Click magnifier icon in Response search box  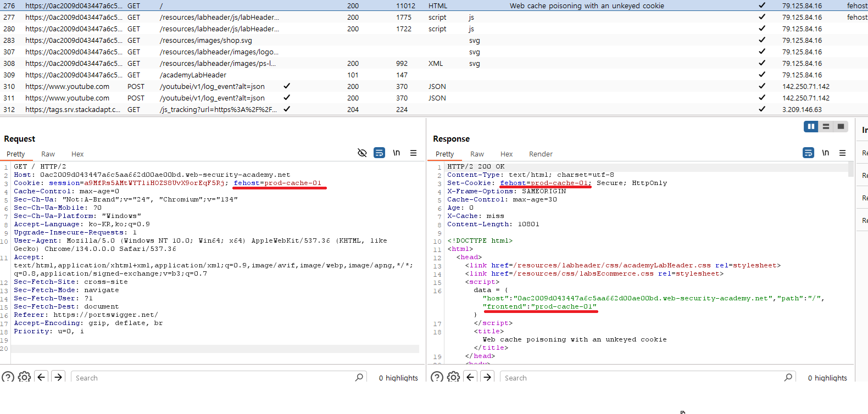(x=788, y=377)
